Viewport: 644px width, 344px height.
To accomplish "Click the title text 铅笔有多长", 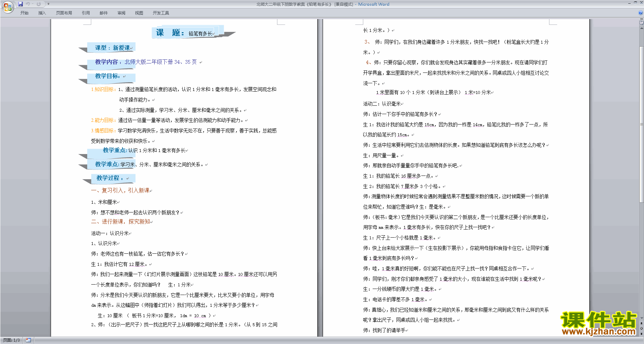I will point(200,34).
